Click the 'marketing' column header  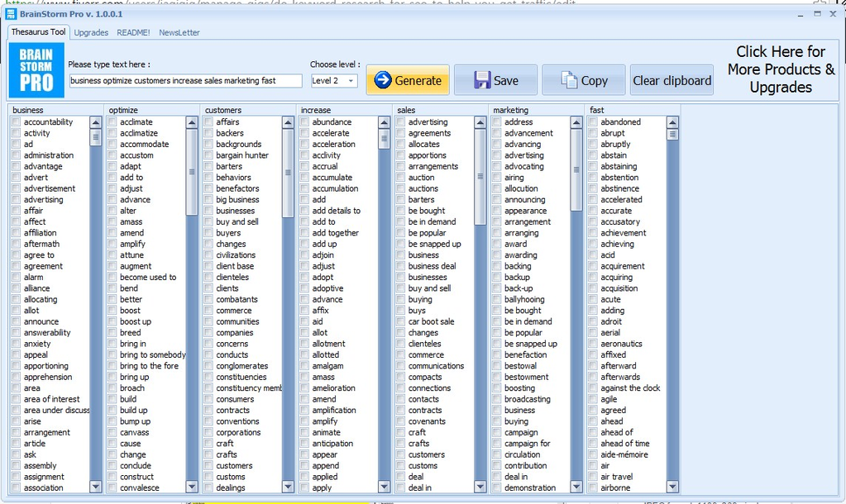[510, 110]
